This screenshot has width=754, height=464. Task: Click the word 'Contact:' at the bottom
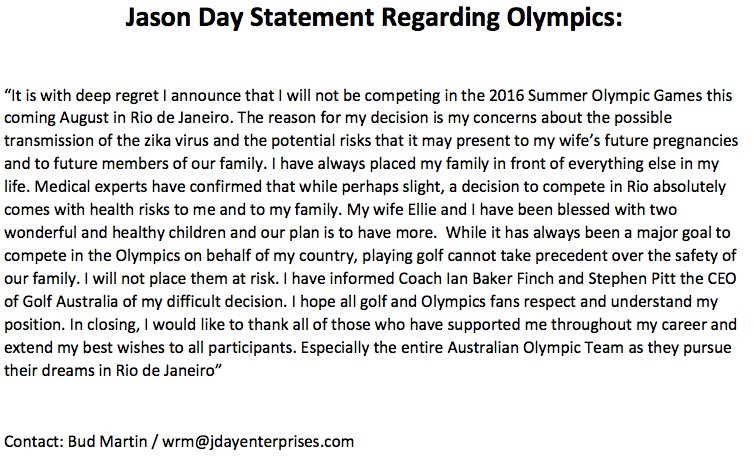34,441
